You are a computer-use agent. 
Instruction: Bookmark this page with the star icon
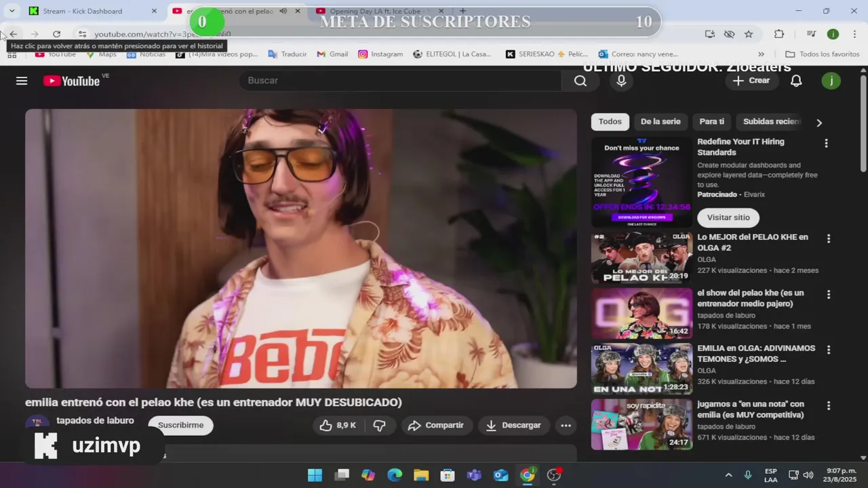[x=749, y=34]
